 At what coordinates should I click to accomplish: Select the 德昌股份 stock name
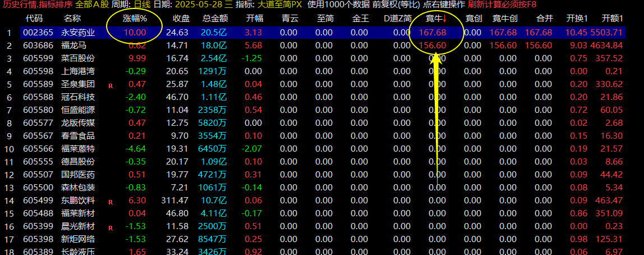77,162
